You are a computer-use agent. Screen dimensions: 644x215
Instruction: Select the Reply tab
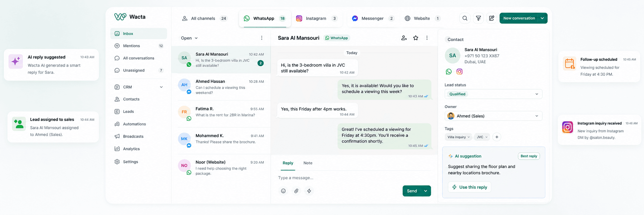[x=288, y=163]
